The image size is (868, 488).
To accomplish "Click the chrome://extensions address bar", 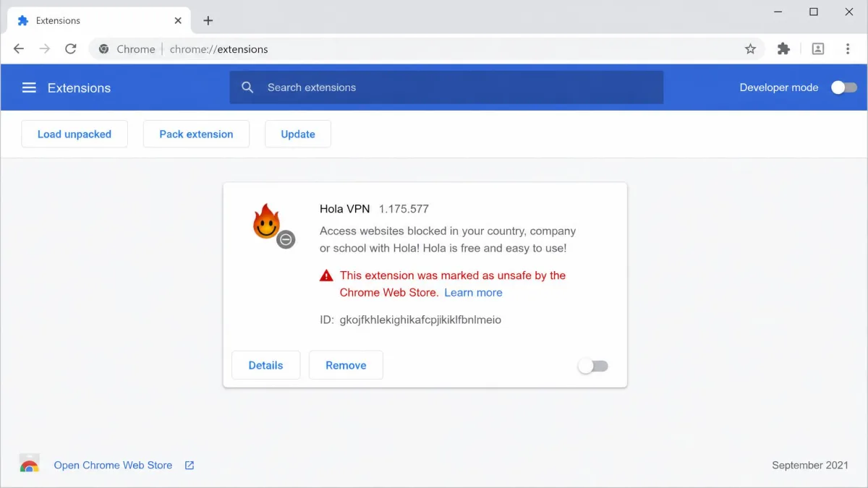I will (x=427, y=49).
